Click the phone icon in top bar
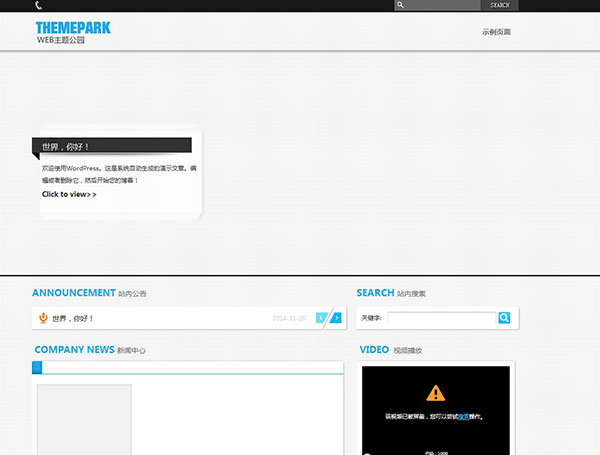The image size is (600, 455). click(38, 5)
